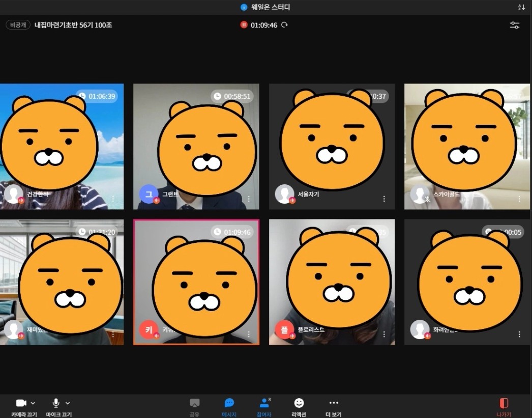Click the 플로리스트 red 플 avatar
Viewport: 532px width, 418px height.
coord(284,329)
